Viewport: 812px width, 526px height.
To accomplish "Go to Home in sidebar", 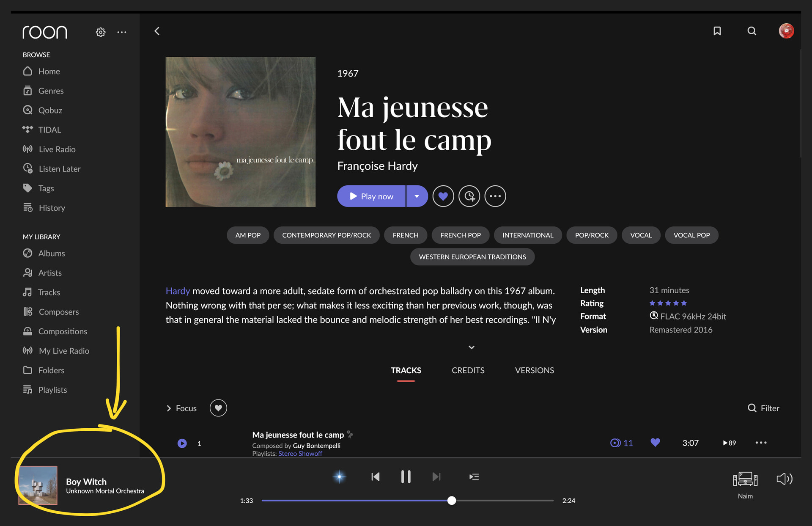I will point(41,72).
